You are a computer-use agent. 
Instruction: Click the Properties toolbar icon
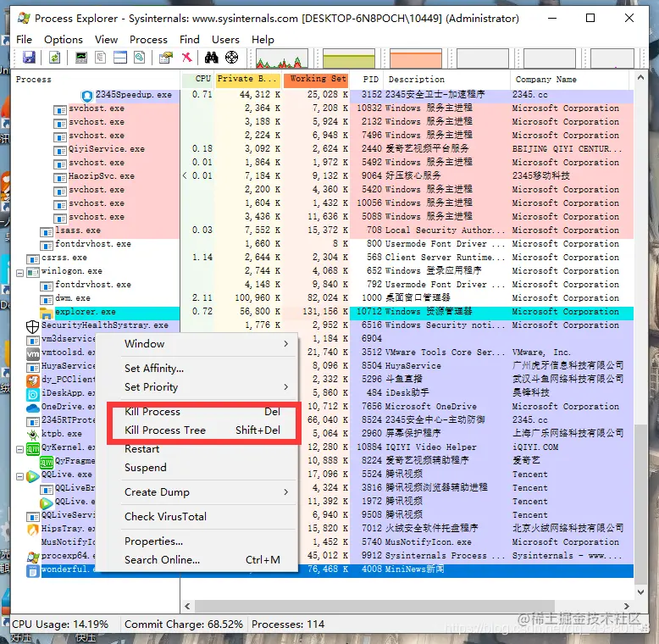[x=166, y=57]
